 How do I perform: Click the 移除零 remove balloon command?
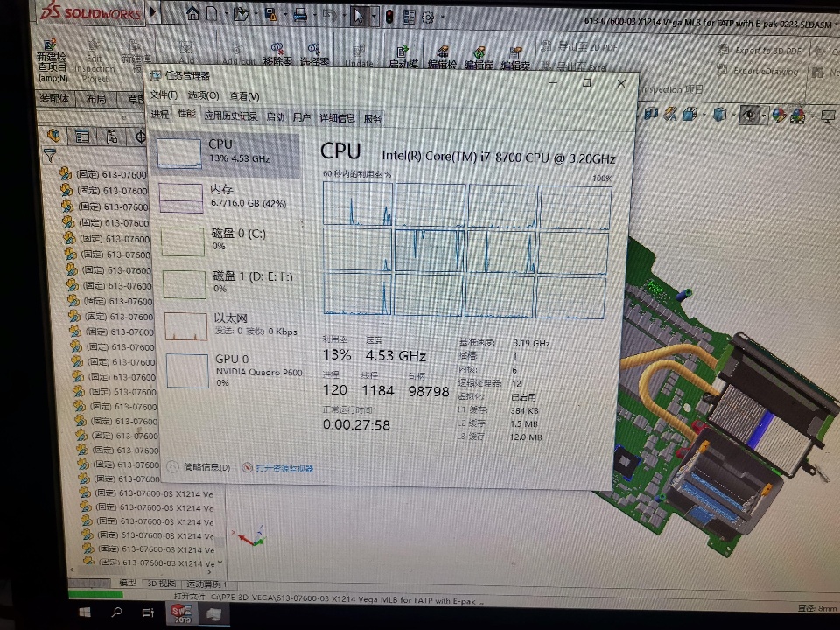point(277,54)
